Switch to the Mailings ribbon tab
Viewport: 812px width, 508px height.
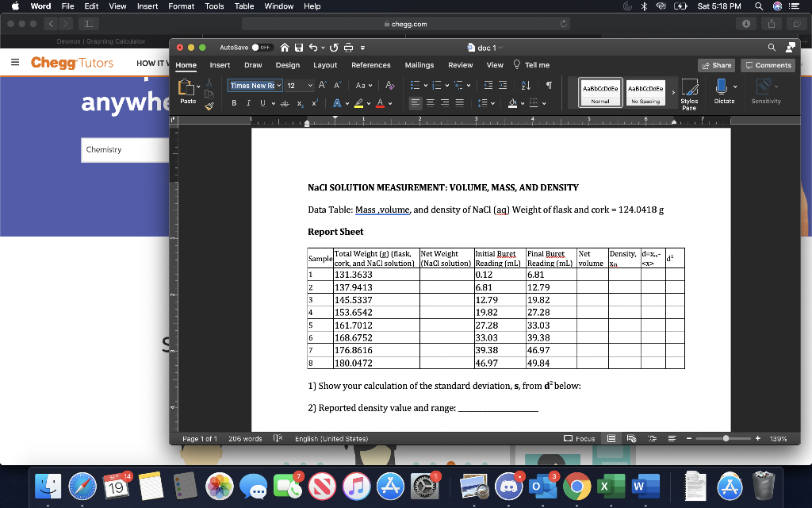[x=419, y=65]
